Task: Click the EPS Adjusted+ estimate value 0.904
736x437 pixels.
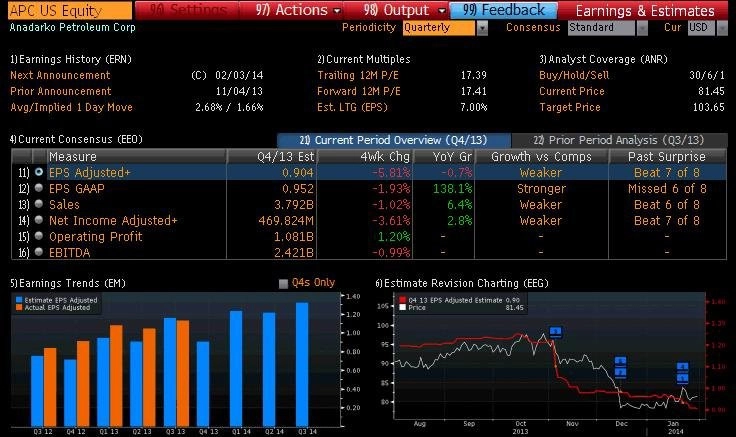Action: pos(298,173)
